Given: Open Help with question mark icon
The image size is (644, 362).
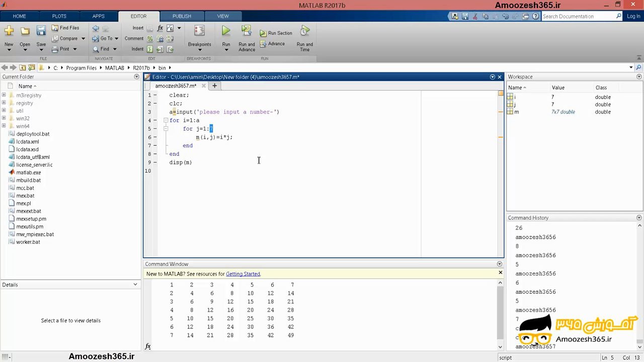Looking at the screenshot, I should click(x=535, y=16).
